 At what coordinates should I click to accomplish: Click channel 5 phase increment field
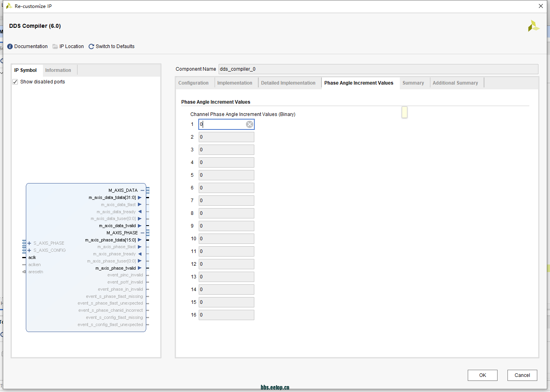point(227,175)
